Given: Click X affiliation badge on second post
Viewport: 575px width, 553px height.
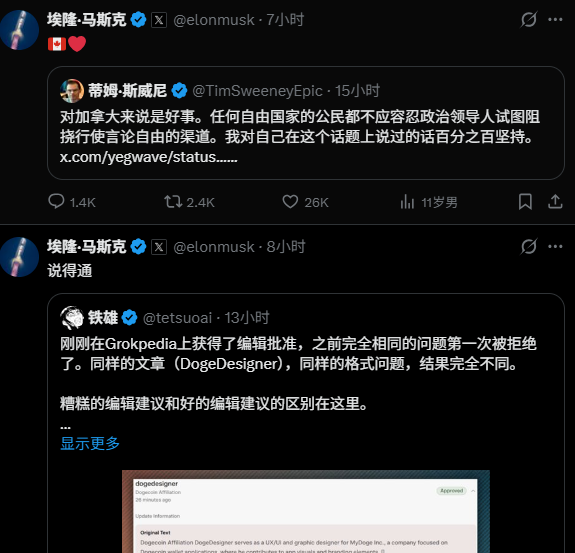Looking at the screenshot, I should [159, 247].
